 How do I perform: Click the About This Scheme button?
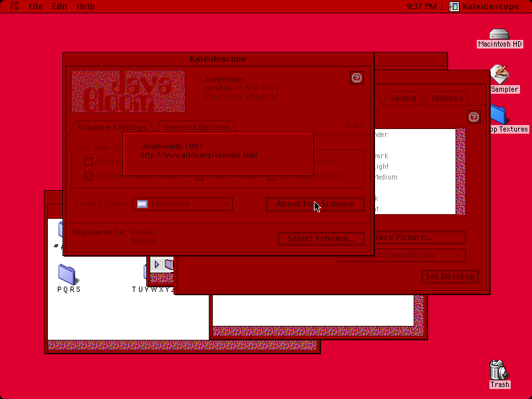click(x=315, y=204)
